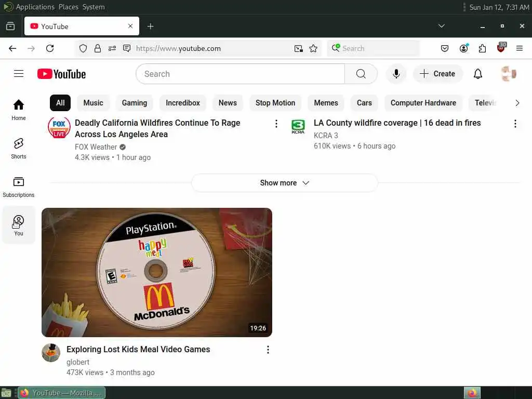The image size is (532, 399).
Task: Open the YouTube hamburger guide menu
Action: pyautogui.click(x=19, y=74)
